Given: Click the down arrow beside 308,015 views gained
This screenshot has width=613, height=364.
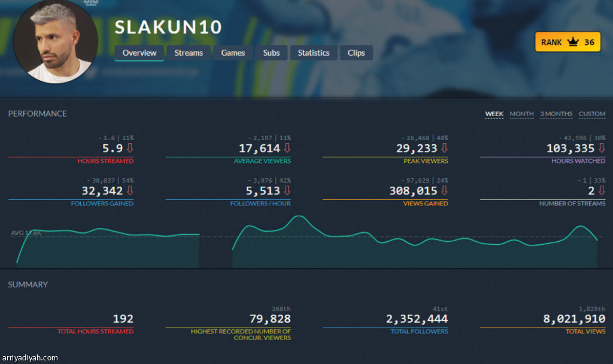Looking at the screenshot, I should [445, 190].
